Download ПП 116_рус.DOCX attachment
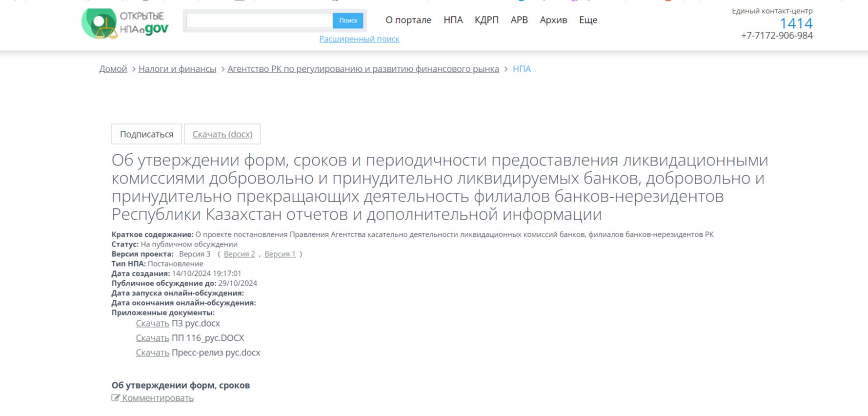 (x=152, y=338)
